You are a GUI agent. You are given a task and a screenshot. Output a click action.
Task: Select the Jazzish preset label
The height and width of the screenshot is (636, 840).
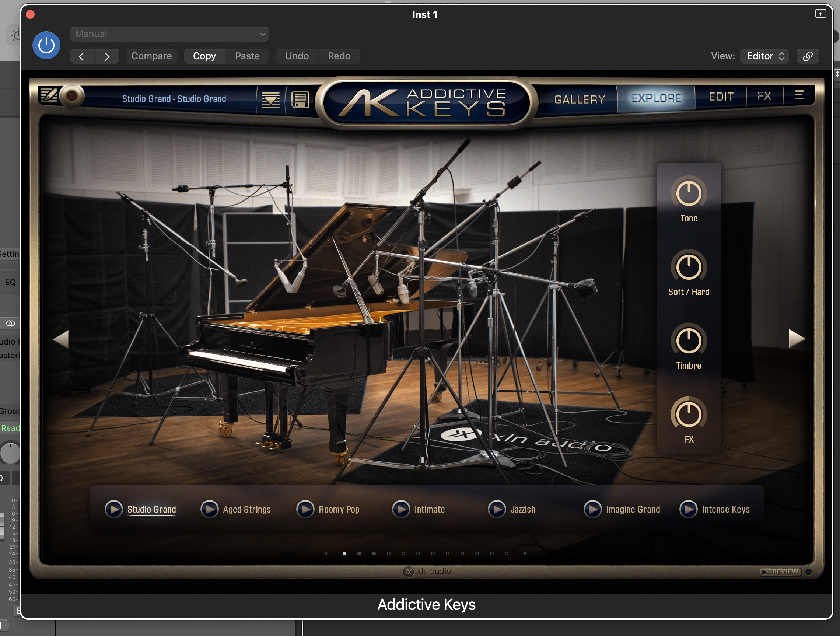[x=523, y=510]
